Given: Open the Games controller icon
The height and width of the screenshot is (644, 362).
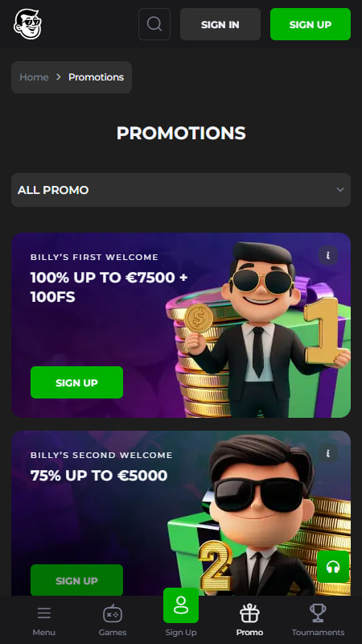Looking at the screenshot, I should coord(113,613).
